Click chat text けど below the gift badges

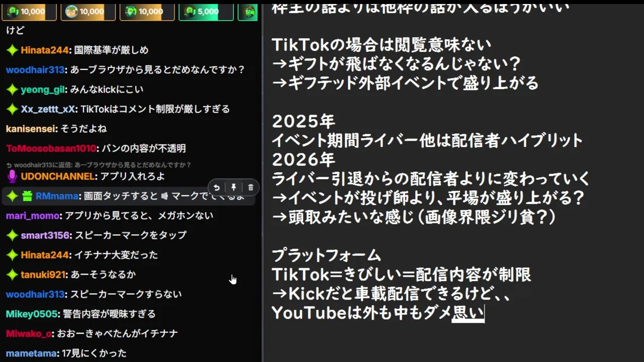coord(15,30)
